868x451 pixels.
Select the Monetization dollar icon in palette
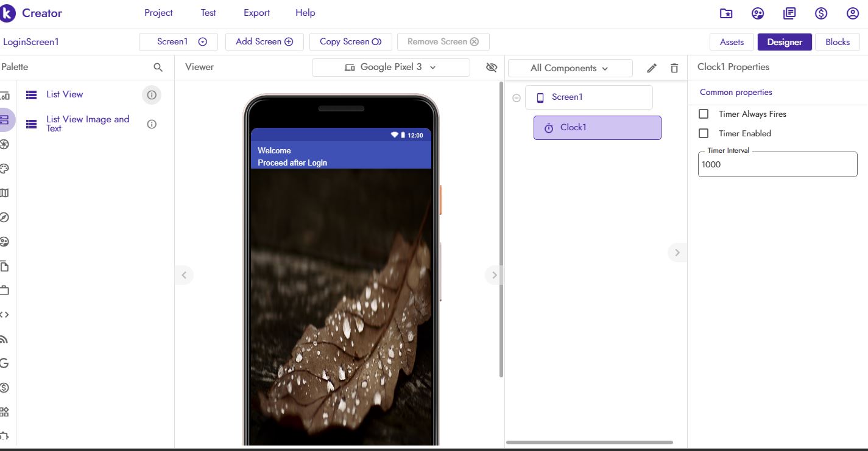(5, 388)
